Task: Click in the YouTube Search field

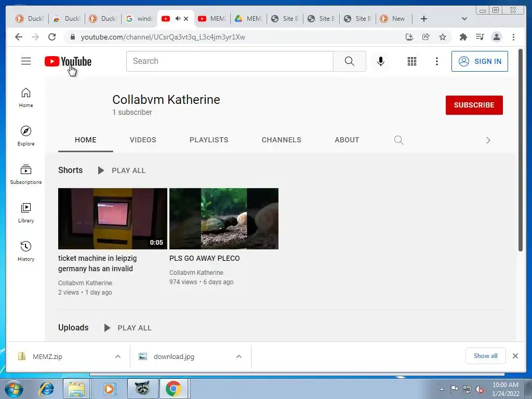Action: (230, 61)
